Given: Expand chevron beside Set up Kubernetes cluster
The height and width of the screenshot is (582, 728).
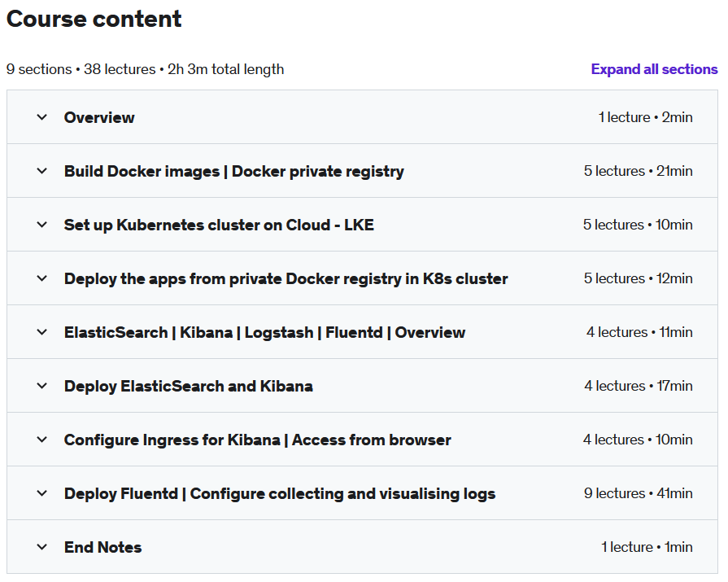Looking at the screenshot, I should [x=41, y=225].
